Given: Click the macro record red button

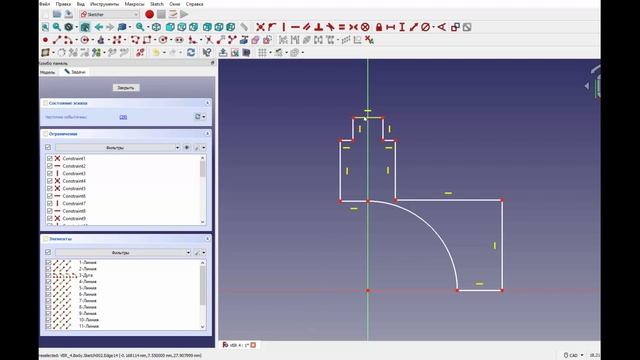Looking at the screenshot, I should point(149,14).
